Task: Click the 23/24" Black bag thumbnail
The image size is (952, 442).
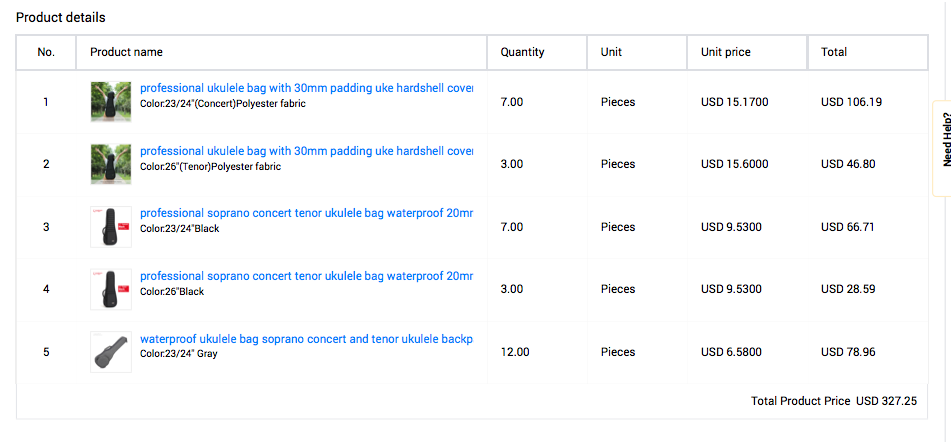Action: (110, 227)
